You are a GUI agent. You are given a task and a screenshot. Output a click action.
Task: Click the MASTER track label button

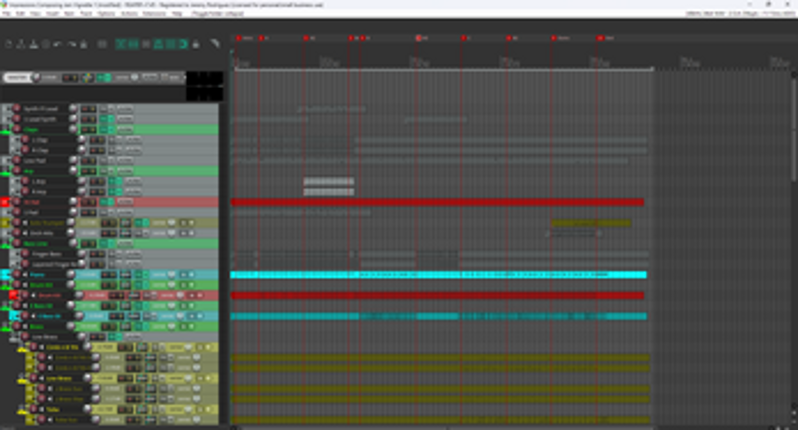[15, 77]
